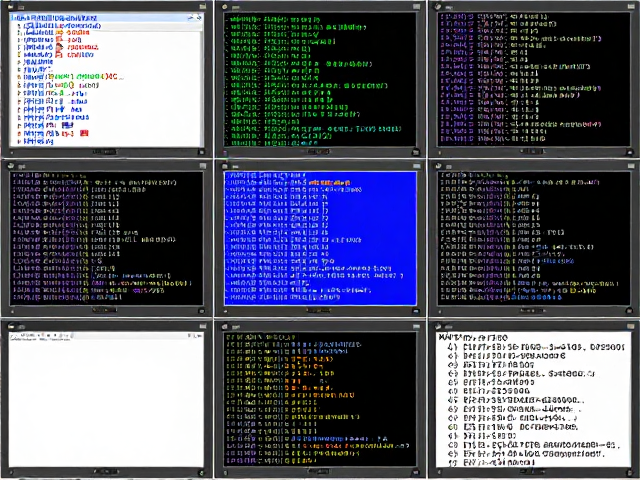Click the title-bar left icon of the white numbered-list window
The height and width of the screenshot is (480, 640).
pos(439,327)
